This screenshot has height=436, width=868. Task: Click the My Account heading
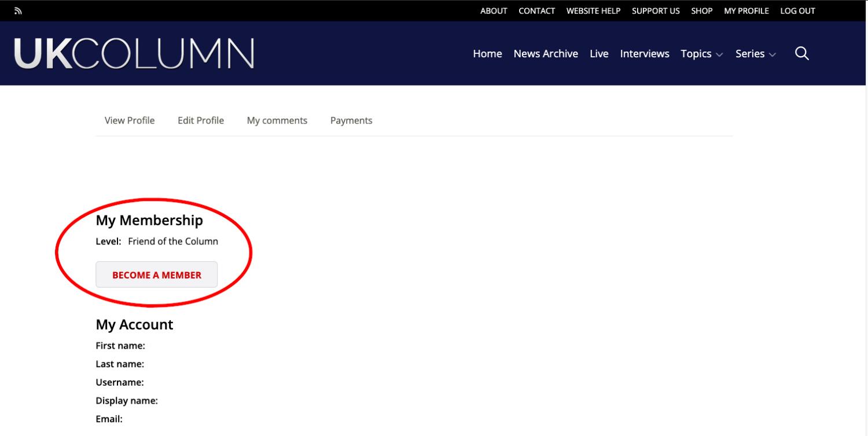click(134, 325)
